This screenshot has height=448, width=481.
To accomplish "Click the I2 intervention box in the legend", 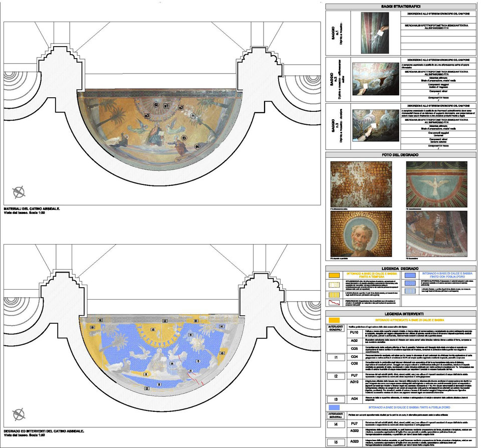I will [336, 376].
